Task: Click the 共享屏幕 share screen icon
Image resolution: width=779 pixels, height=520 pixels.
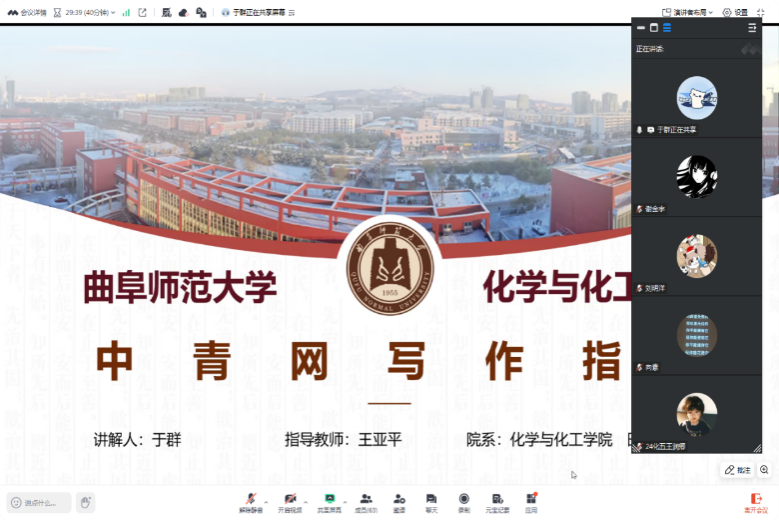Action: click(329, 501)
